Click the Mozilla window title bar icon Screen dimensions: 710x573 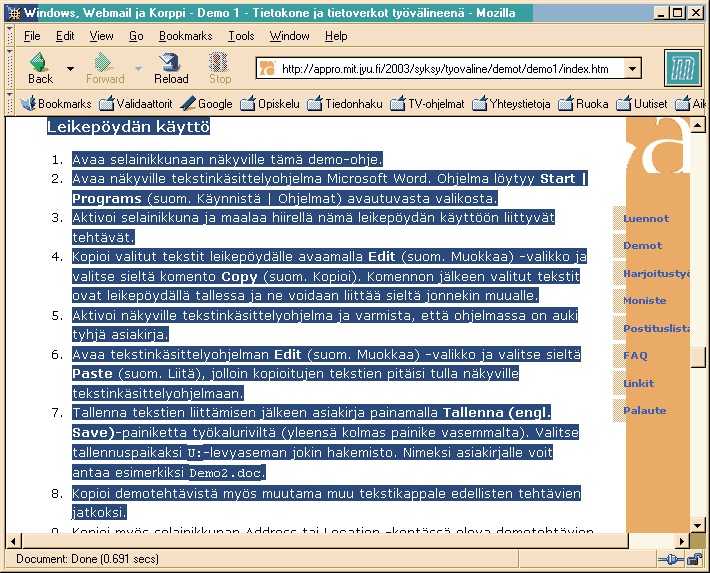[15, 13]
